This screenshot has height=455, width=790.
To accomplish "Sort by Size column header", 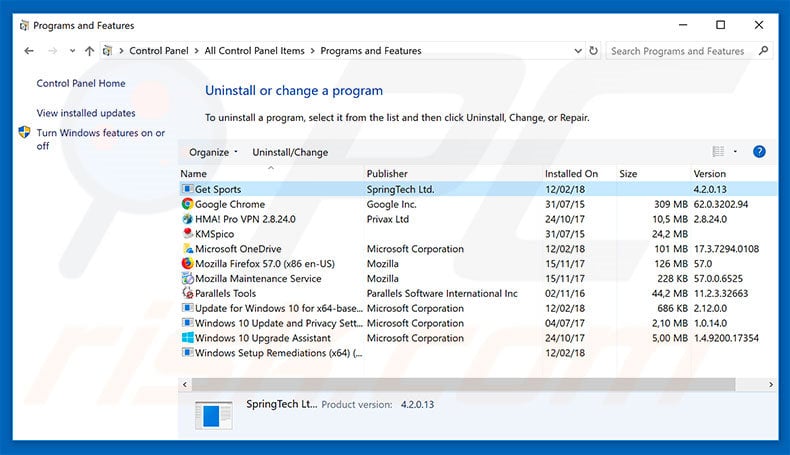I will (653, 173).
